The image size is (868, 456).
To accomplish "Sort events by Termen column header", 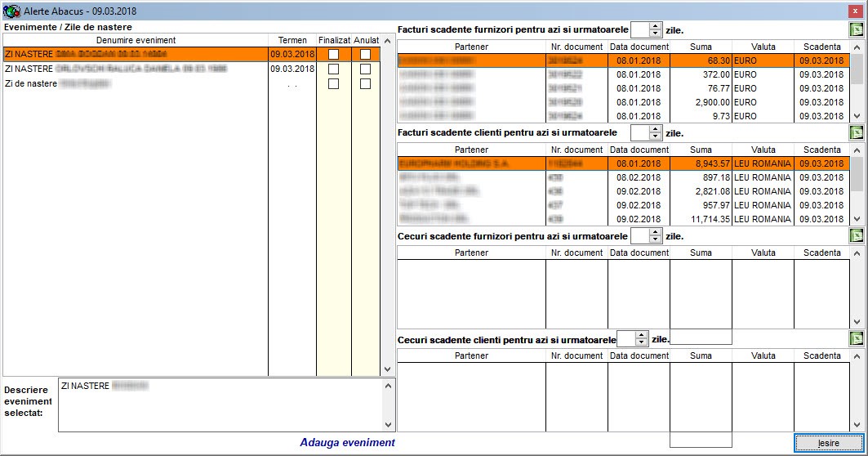I will click(292, 40).
